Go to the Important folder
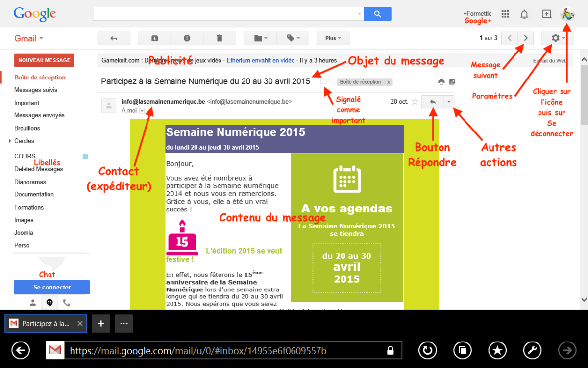 tap(27, 103)
